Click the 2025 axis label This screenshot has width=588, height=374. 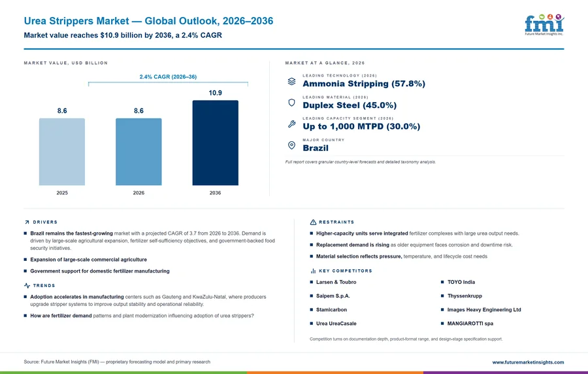(x=62, y=193)
